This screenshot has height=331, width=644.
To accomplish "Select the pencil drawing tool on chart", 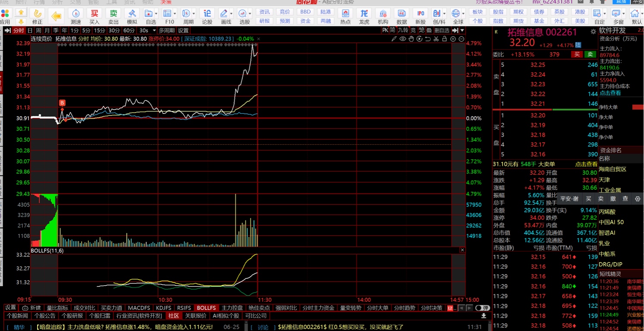I will (x=394, y=39).
